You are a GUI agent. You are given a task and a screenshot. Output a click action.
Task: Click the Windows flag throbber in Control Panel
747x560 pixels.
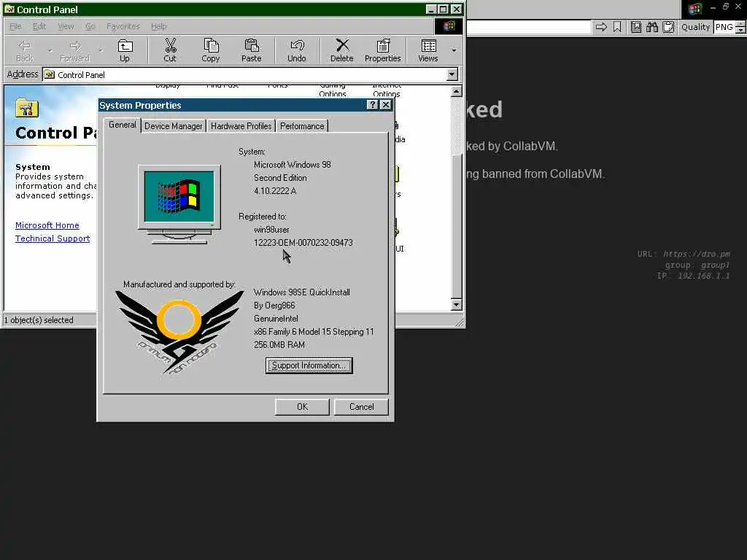pos(449,26)
